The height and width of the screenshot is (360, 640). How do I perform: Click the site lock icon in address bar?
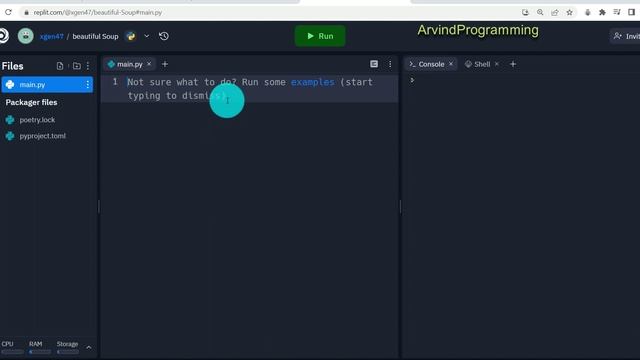27,13
